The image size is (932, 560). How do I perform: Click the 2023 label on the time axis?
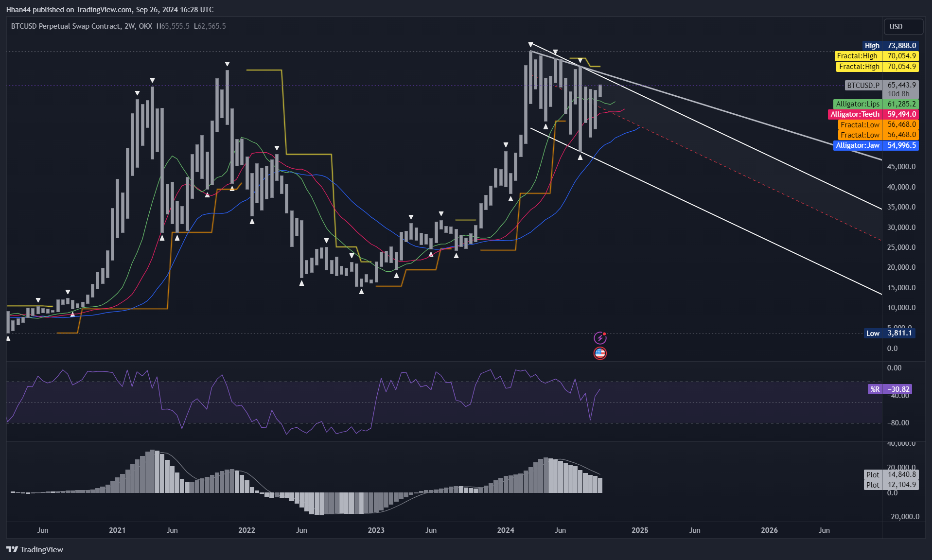click(376, 530)
